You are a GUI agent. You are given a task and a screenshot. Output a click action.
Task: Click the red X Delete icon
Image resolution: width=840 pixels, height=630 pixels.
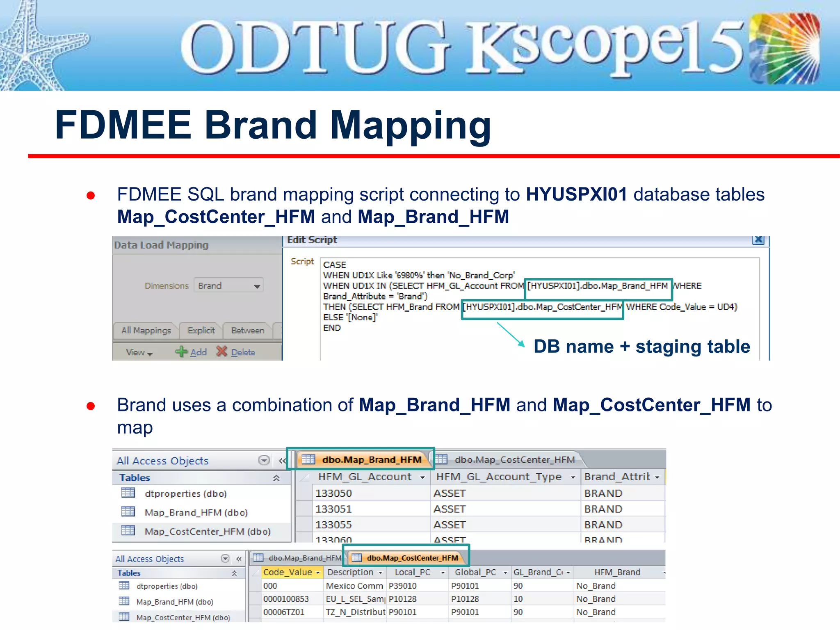(x=221, y=351)
